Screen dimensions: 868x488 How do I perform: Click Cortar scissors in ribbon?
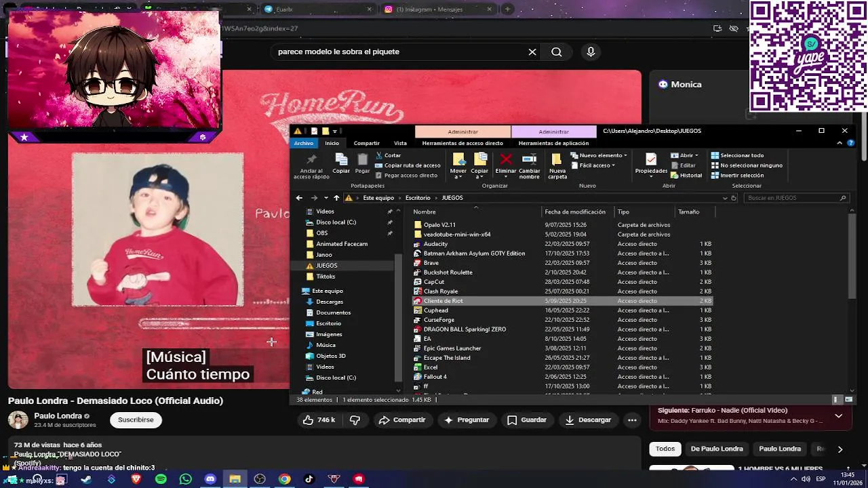(389, 155)
